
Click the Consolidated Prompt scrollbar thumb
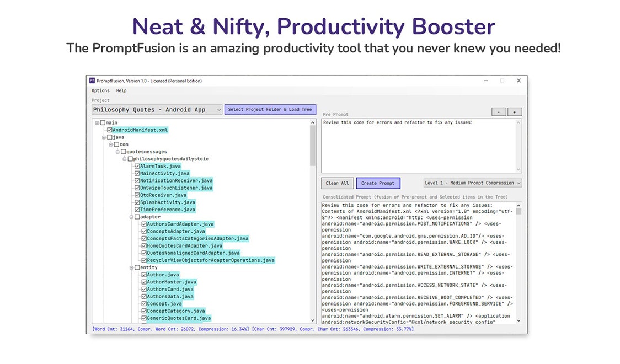tap(519, 211)
